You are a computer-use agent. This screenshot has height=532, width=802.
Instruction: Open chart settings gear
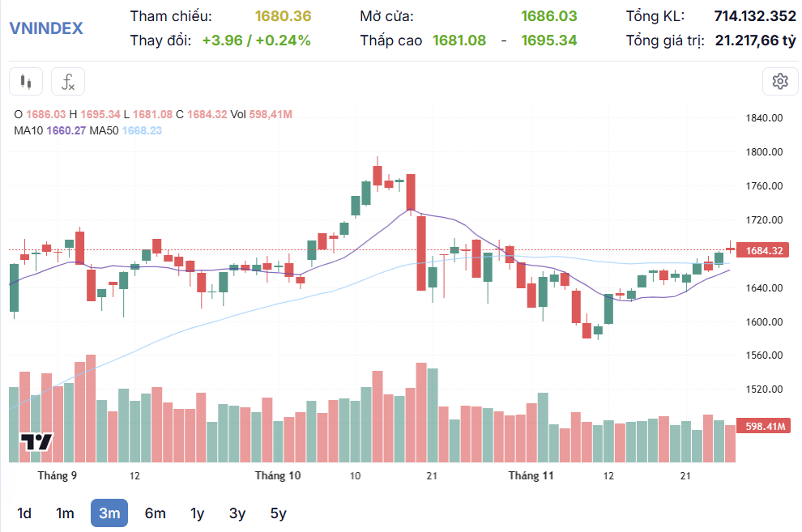coord(780,81)
